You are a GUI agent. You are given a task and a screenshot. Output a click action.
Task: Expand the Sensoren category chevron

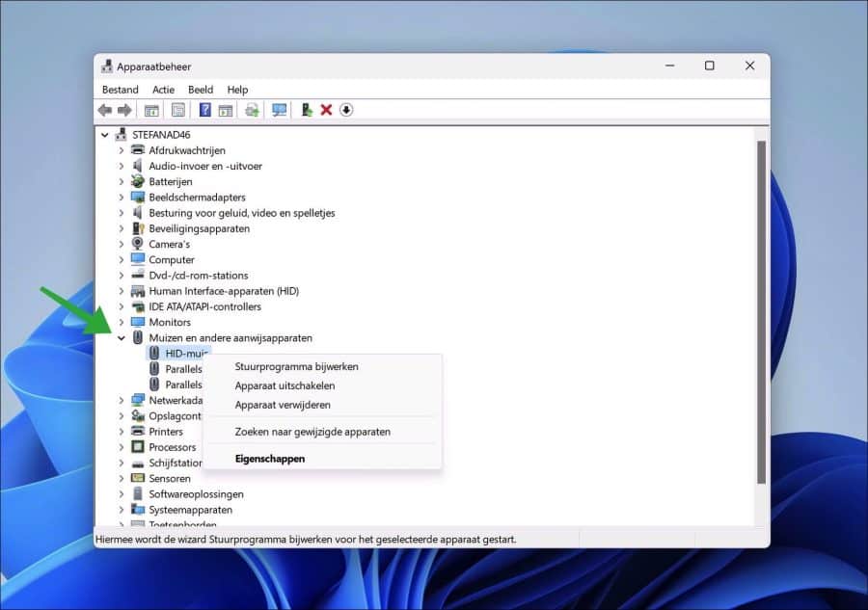(122, 478)
